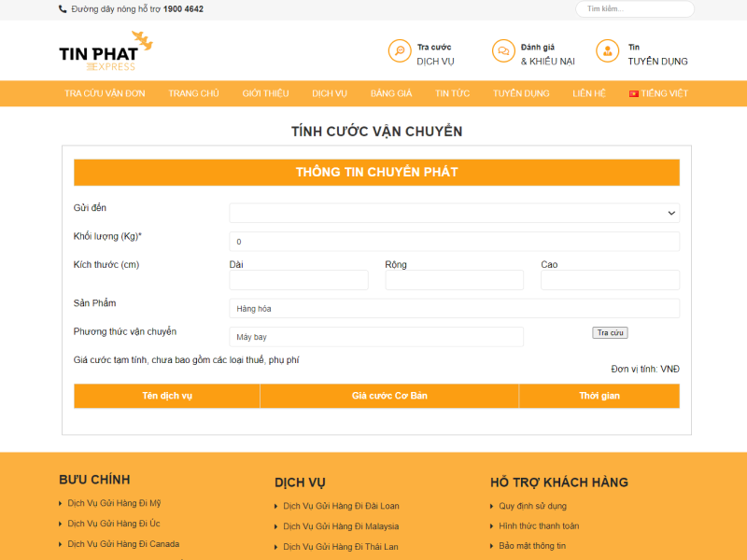Click the Đánh giá chat bubbles icon
747x560 pixels.
pos(503,51)
